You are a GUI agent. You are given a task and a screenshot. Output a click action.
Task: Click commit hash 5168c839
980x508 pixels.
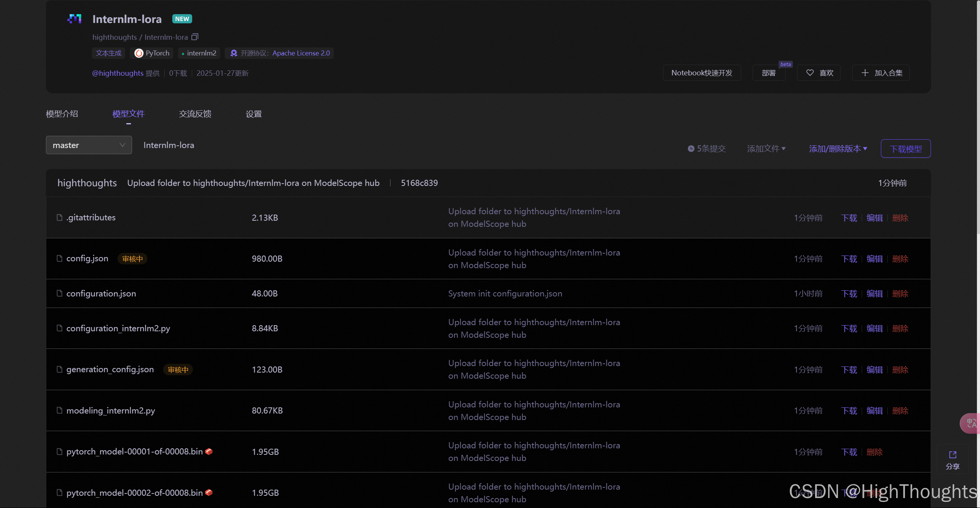coord(419,183)
